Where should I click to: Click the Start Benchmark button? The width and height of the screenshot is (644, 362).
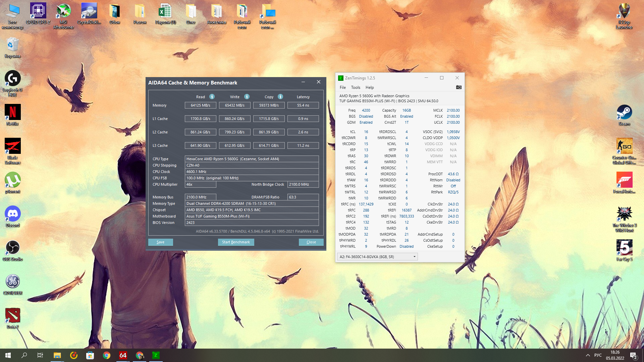[236, 242]
